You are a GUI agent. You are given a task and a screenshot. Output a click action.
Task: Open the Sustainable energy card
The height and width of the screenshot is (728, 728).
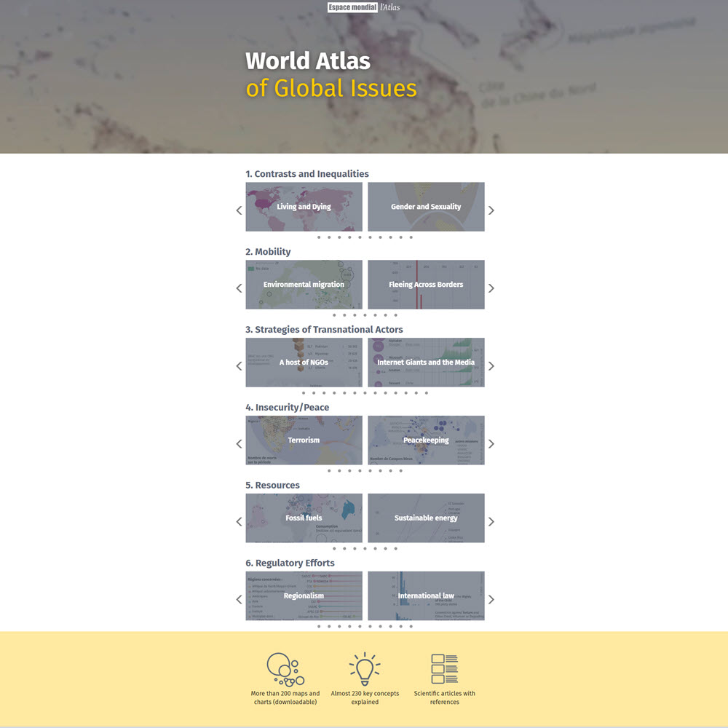pyautogui.click(x=426, y=518)
